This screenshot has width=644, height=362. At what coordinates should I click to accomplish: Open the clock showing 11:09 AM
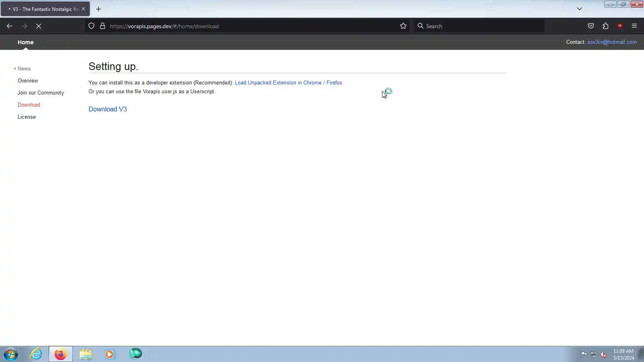(x=623, y=354)
